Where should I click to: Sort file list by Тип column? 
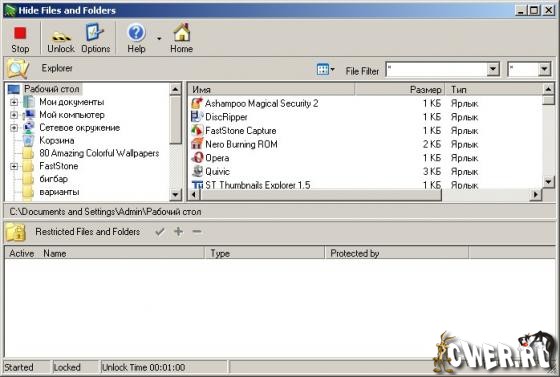pyautogui.click(x=494, y=89)
